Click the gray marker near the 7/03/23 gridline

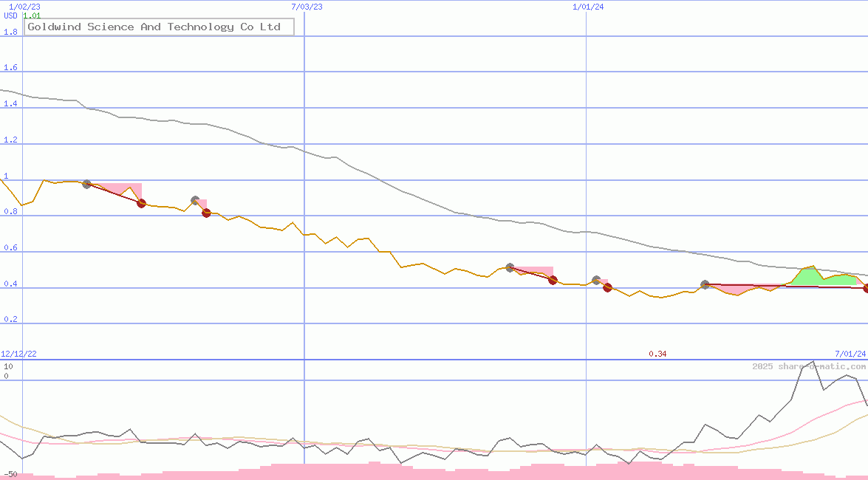[195, 199]
